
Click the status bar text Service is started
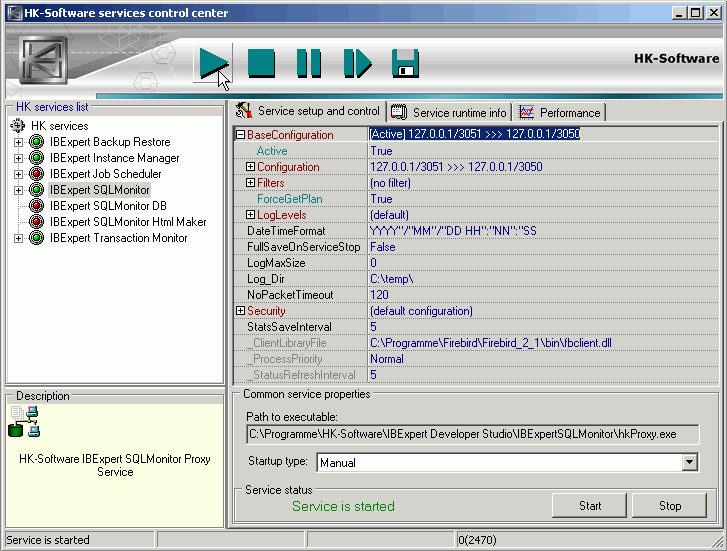tap(48, 540)
